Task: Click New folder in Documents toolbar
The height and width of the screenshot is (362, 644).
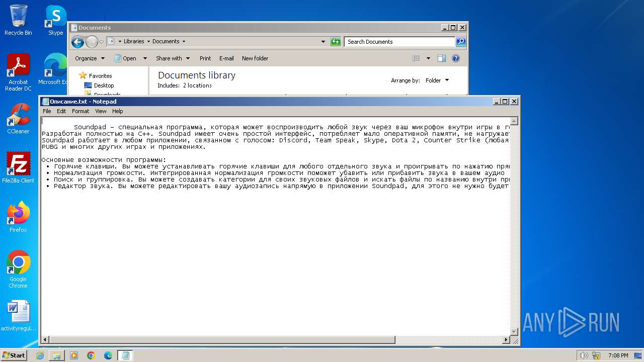Action: coord(255,58)
